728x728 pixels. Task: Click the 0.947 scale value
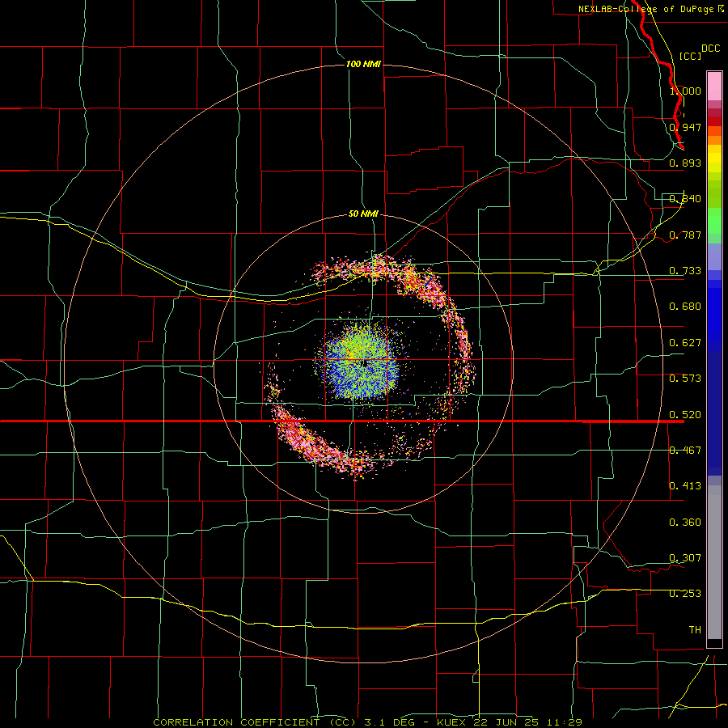click(685, 127)
